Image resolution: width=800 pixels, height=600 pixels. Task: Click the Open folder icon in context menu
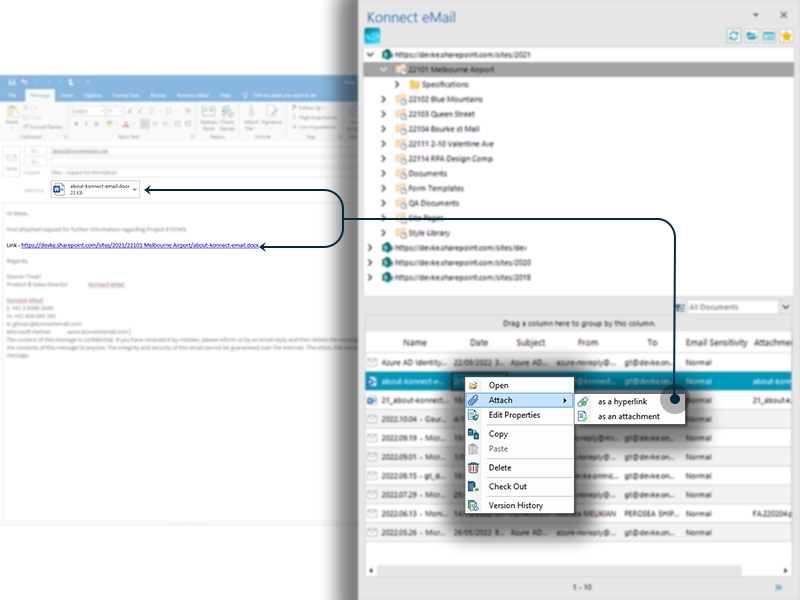(473, 385)
